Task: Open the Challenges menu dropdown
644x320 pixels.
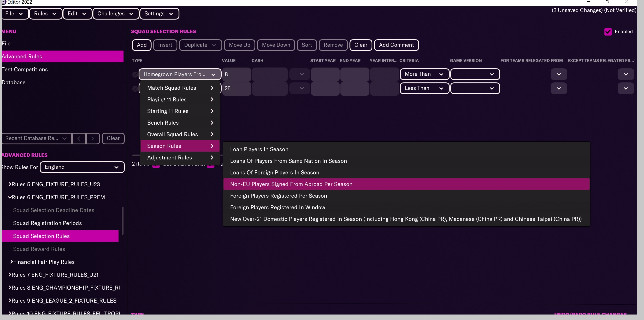Action: [116, 14]
